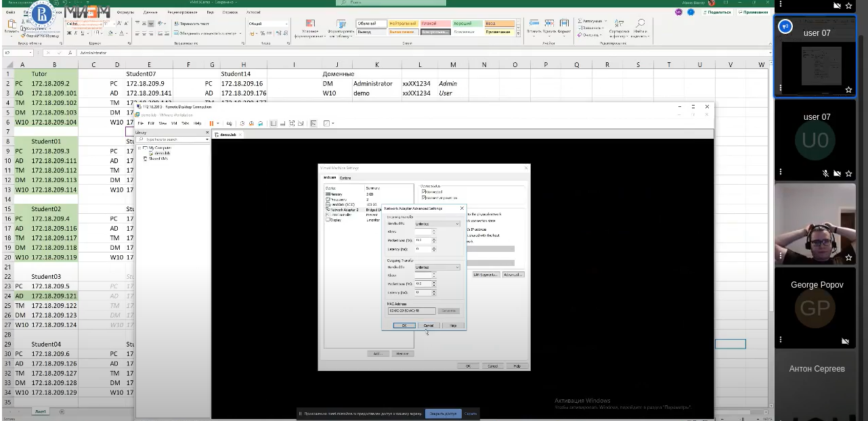The image size is (868, 421).
Task: Click the Insert cells icon
Action: click(x=534, y=24)
